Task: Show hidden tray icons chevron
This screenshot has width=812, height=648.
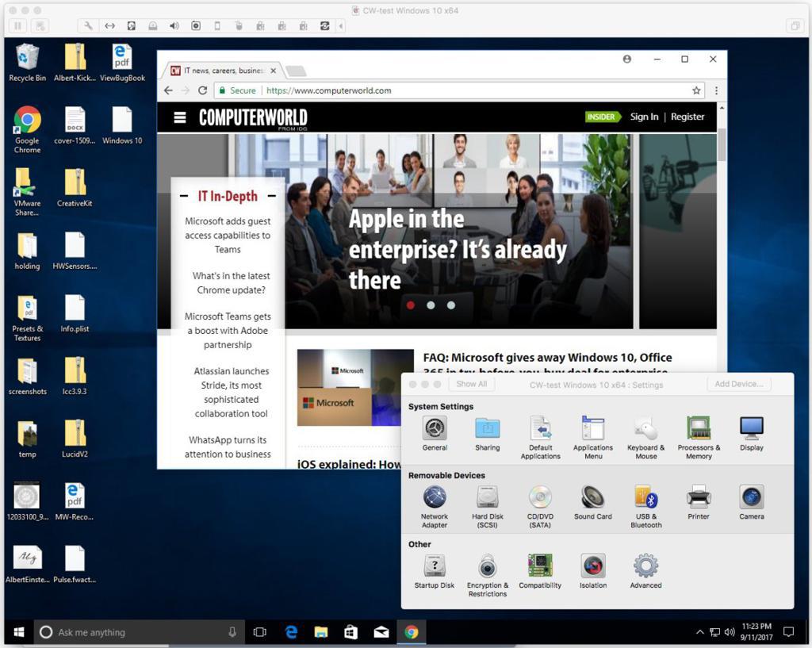Action: coord(699,632)
